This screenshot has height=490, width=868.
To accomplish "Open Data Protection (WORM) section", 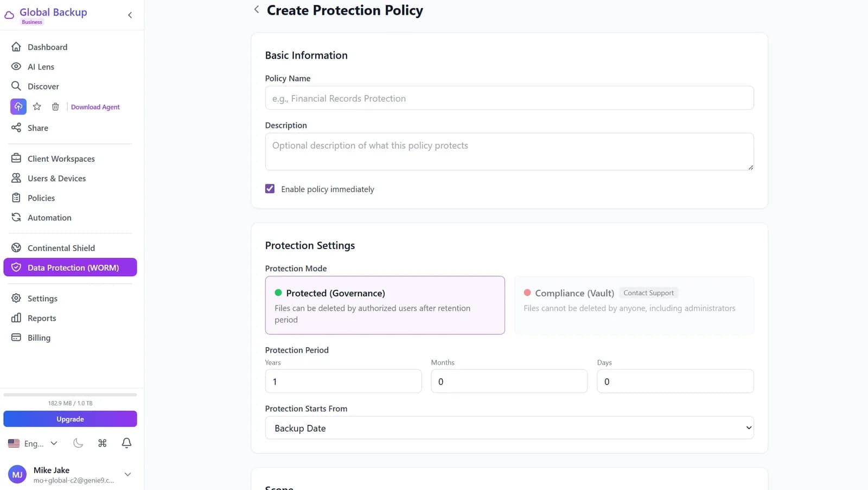I will [x=73, y=267].
